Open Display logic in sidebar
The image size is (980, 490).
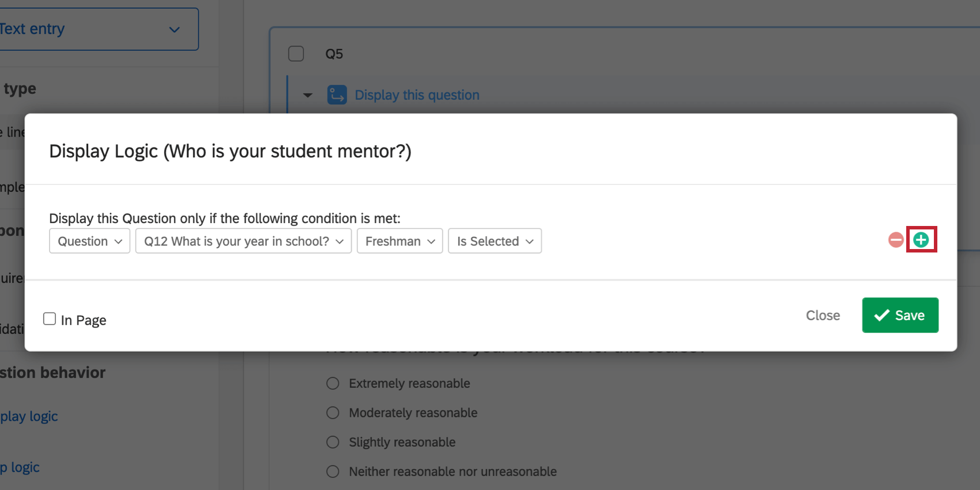click(29, 416)
